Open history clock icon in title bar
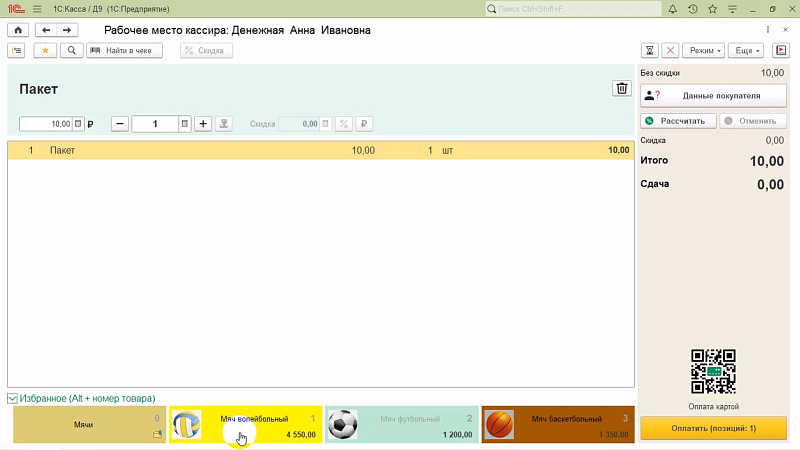This screenshot has height=450, width=800. 694,9
